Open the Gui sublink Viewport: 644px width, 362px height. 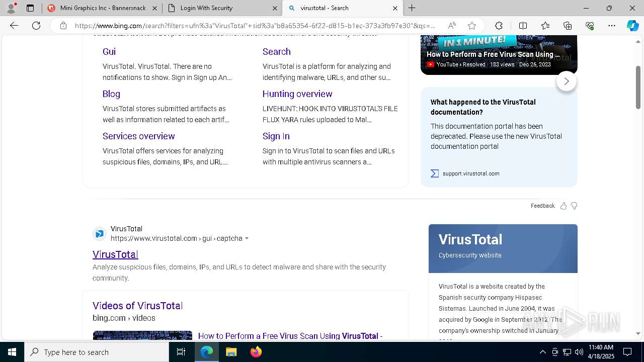(109, 51)
